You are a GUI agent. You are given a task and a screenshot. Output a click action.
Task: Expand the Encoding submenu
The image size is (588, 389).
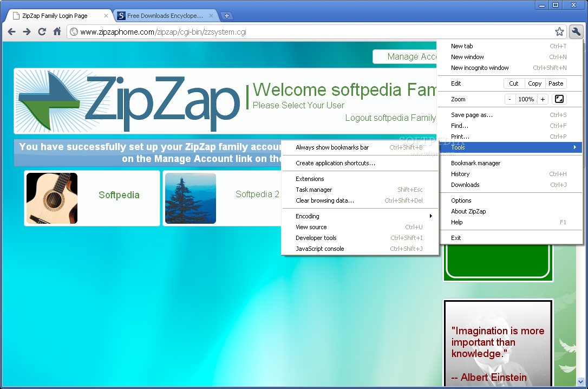[x=360, y=216]
